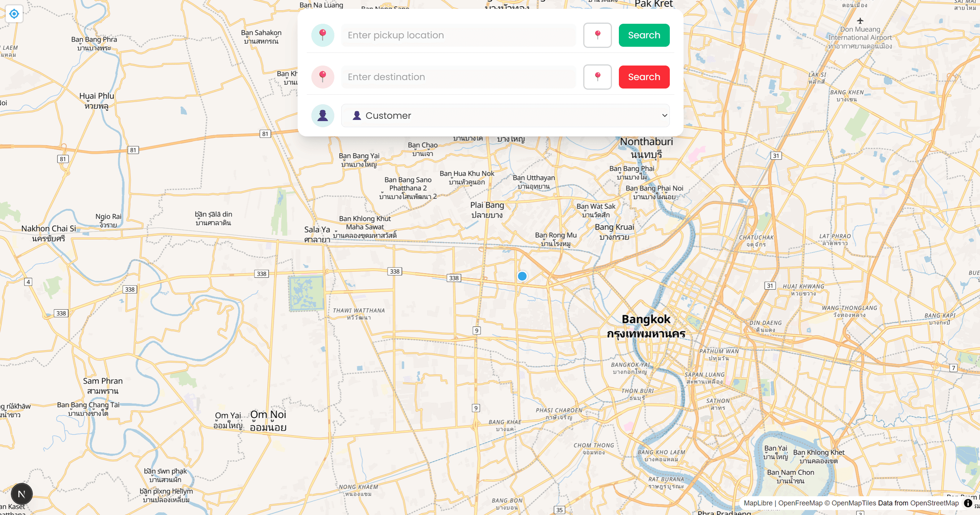This screenshot has width=980, height=515.
Task: Click the locate-me crosshair icon
Action: click(x=14, y=14)
